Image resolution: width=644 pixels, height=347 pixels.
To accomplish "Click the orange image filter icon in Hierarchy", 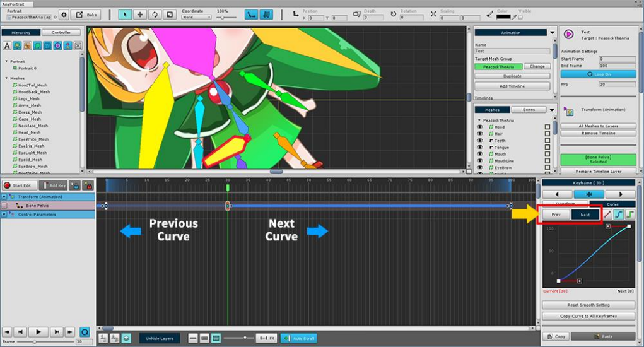I will click(27, 45).
